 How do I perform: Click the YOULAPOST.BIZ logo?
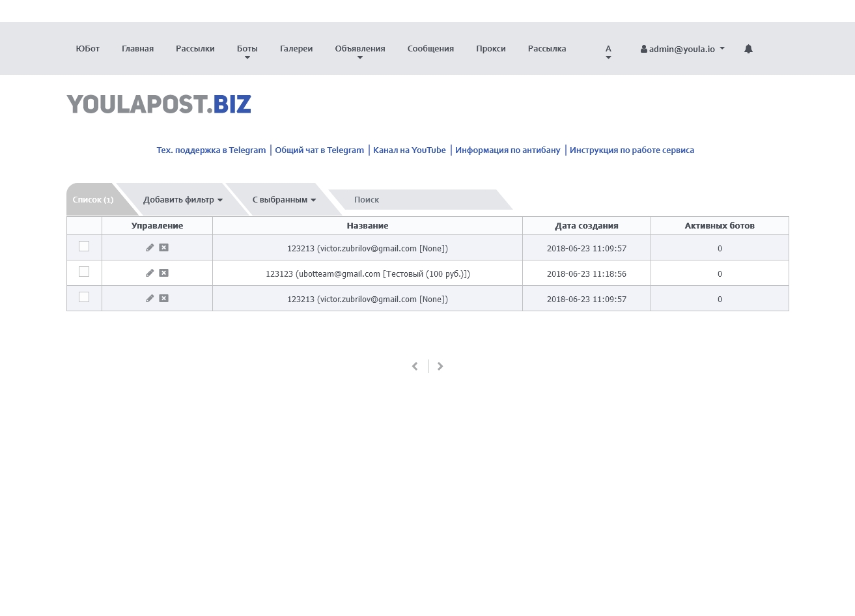click(159, 104)
